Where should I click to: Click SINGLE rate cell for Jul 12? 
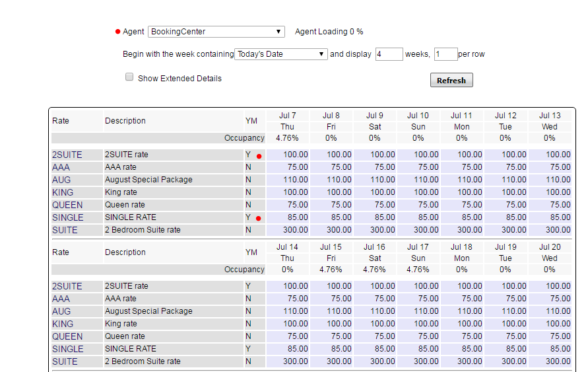click(506, 217)
